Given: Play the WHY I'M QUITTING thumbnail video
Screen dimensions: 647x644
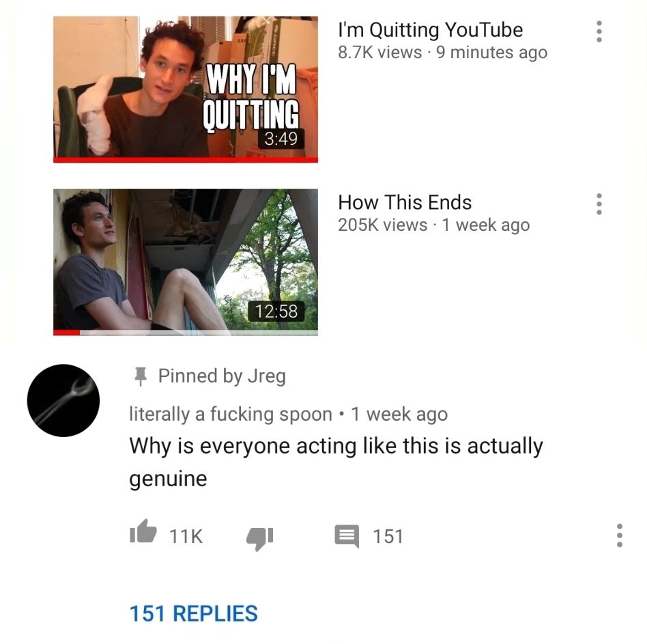Looking at the screenshot, I should [x=186, y=87].
